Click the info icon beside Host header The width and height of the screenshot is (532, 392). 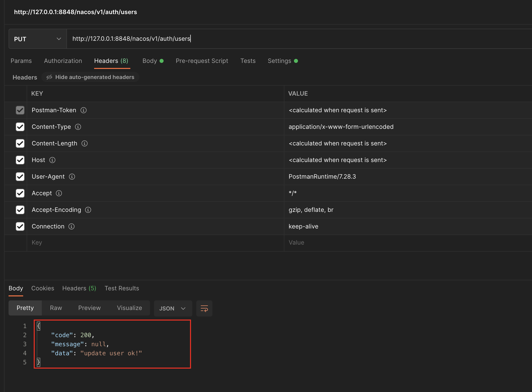[52, 160]
